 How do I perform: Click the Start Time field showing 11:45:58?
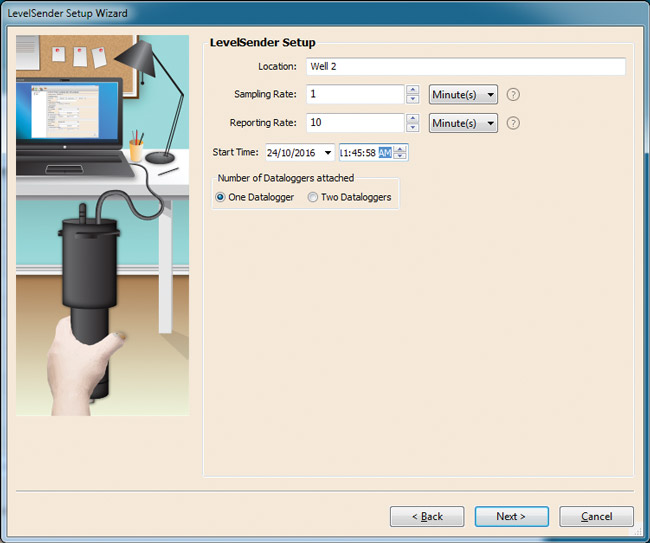358,153
